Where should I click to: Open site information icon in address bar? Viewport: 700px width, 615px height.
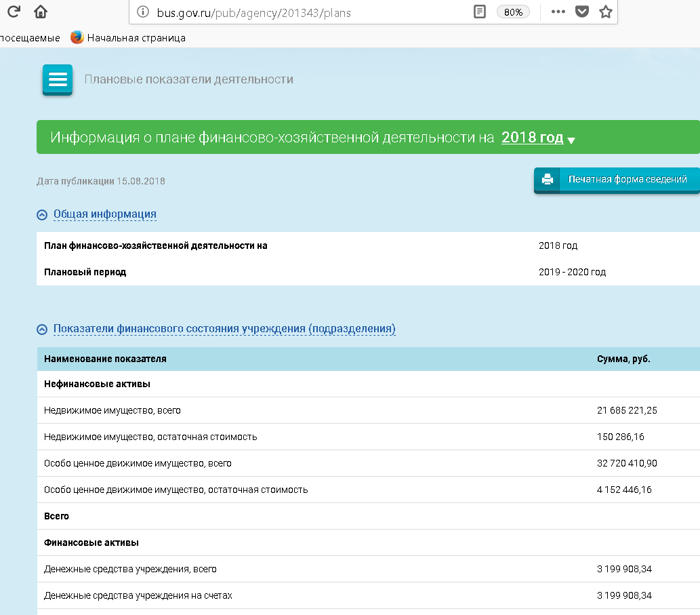tap(143, 12)
